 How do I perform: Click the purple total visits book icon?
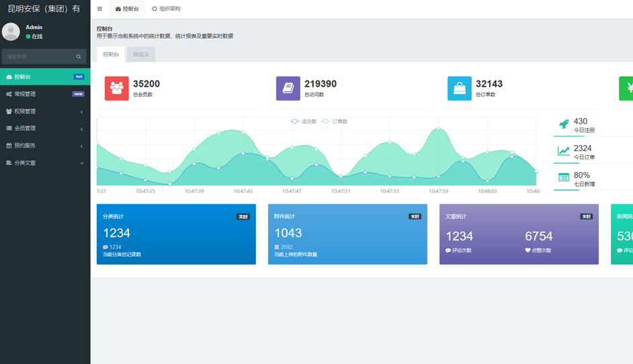[288, 88]
